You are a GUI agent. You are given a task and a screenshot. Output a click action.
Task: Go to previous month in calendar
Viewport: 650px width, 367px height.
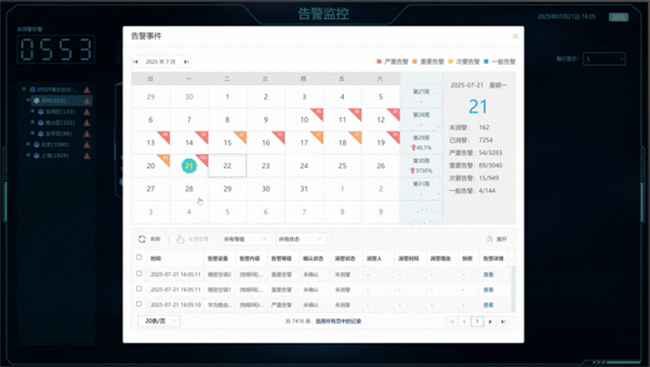click(136, 62)
